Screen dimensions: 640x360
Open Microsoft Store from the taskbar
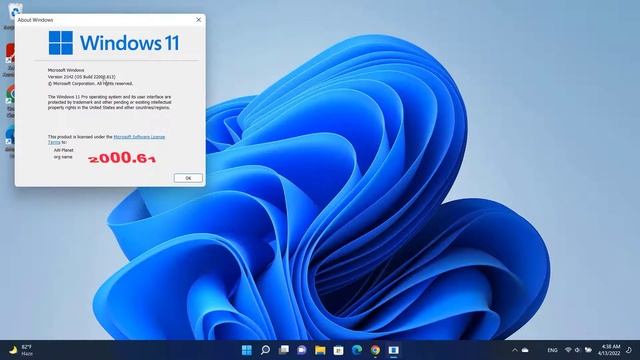(338, 350)
